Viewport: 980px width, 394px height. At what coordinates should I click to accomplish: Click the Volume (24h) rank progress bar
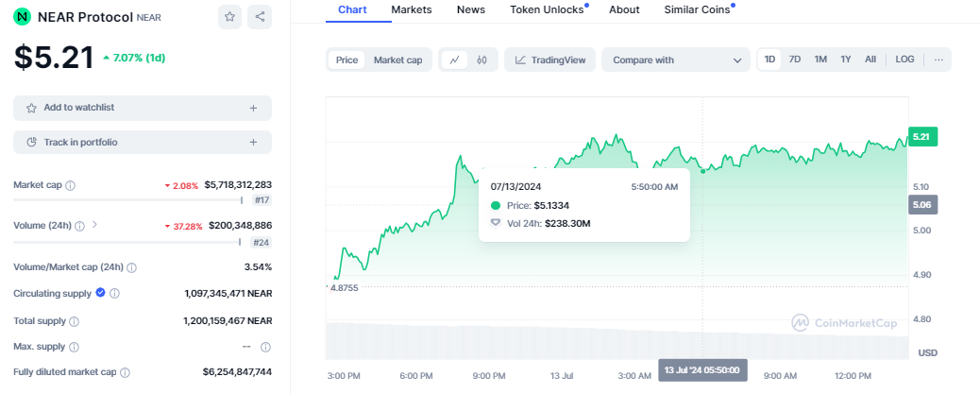127,242
